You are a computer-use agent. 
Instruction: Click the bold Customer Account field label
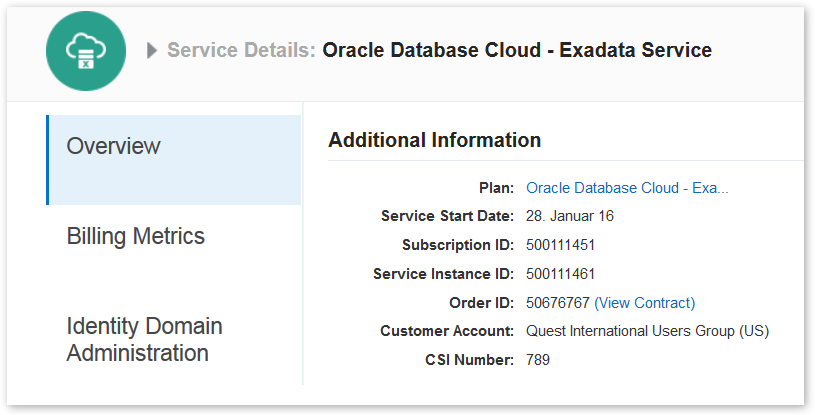coord(447,331)
